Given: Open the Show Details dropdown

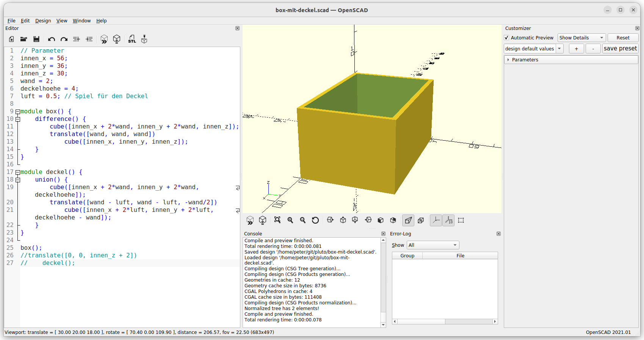Looking at the screenshot, I should pyautogui.click(x=581, y=38).
